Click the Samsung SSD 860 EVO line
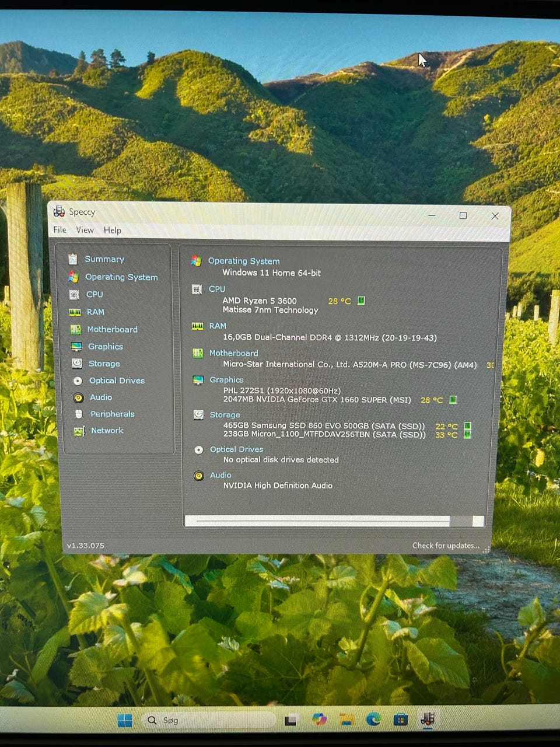This screenshot has height=747, width=560. pyautogui.click(x=324, y=426)
